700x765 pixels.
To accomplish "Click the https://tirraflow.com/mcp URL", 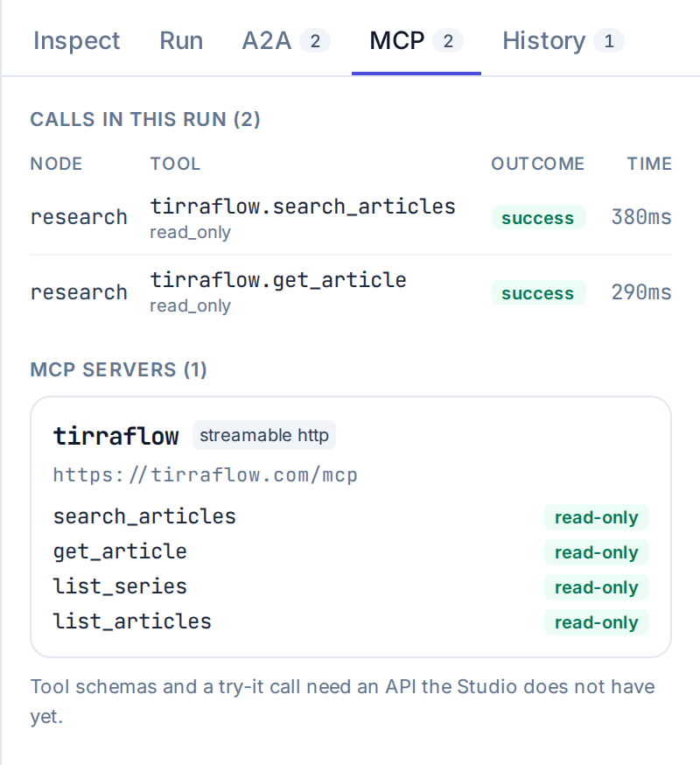I will click(x=206, y=474).
